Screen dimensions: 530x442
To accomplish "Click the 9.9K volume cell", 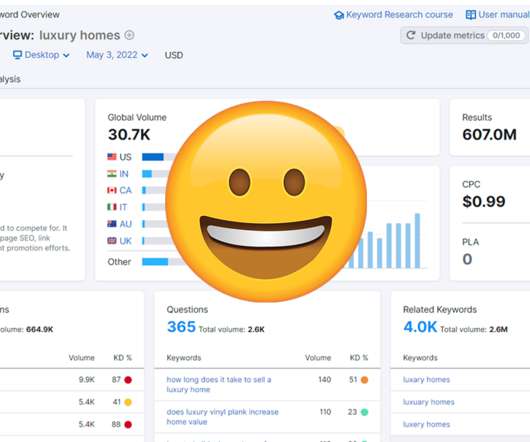I will tap(87, 379).
